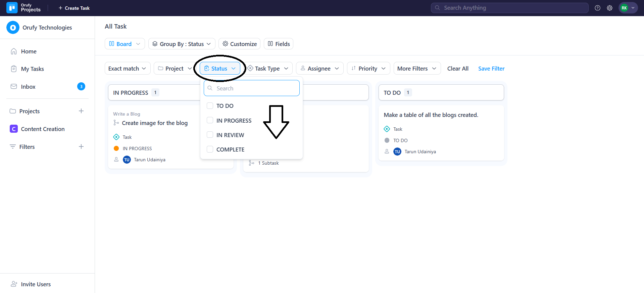644x293 pixels.
Task: Open the Priority filter dropdown
Action: (368, 69)
